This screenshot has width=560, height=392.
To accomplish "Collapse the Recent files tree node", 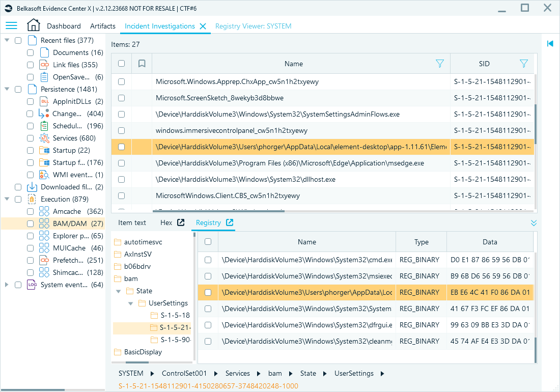I will (7, 40).
